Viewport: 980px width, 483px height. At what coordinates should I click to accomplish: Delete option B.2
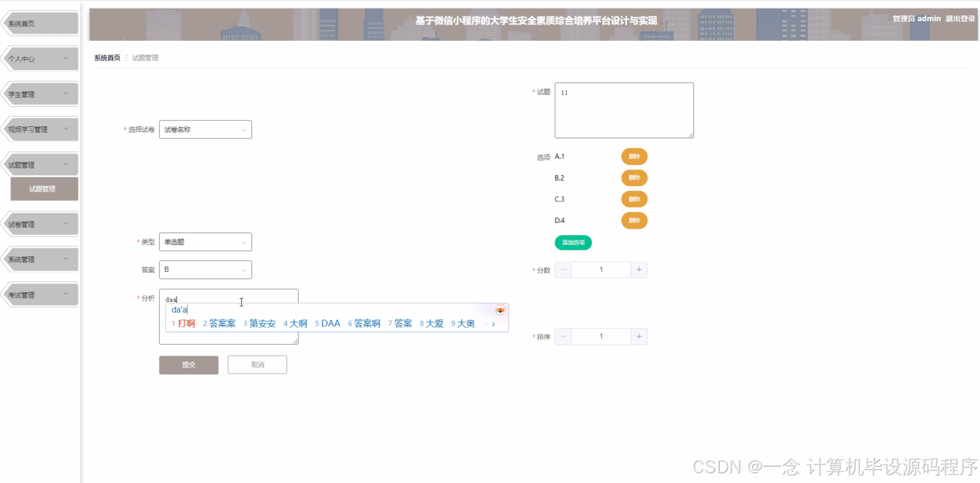coord(634,178)
